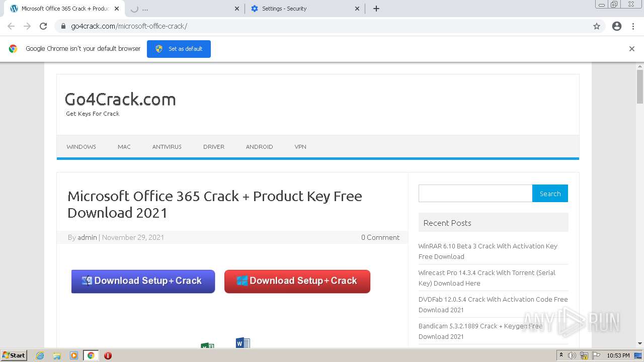This screenshot has width=644, height=362.
Task: Click the volume speaker tray icon
Action: pyautogui.click(x=572, y=355)
